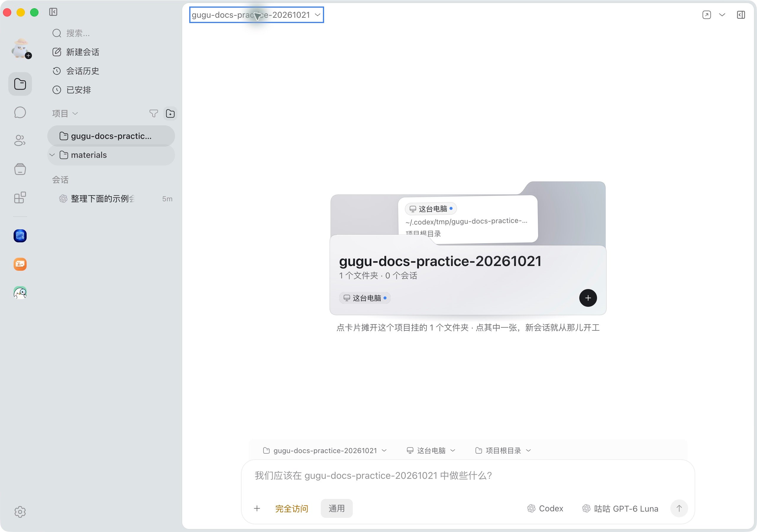757x532 pixels.
Task: Expand the chevron next to open icon
Action: tap(722, 15)
